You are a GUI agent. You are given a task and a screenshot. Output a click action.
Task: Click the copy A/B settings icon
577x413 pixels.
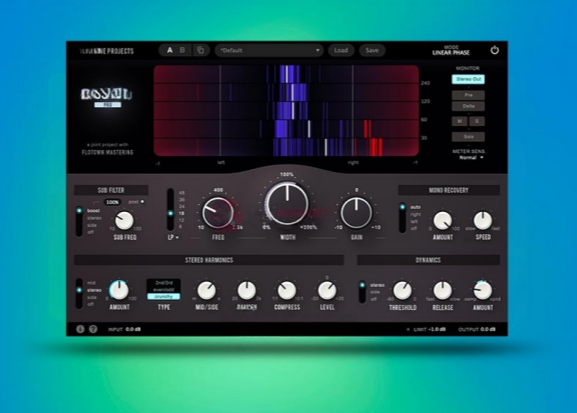[x=201, y=50]
